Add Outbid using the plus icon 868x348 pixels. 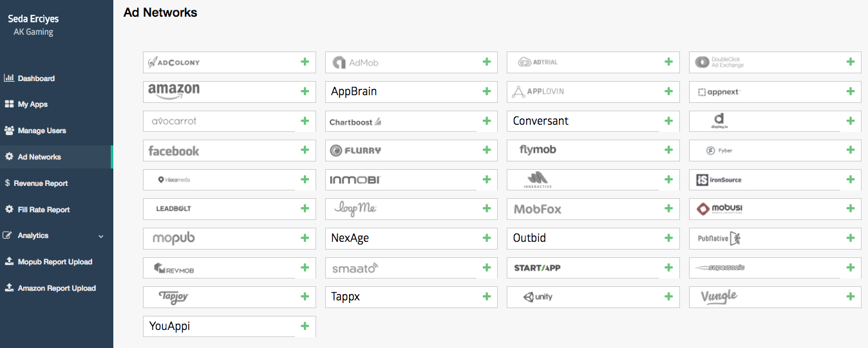668,238
